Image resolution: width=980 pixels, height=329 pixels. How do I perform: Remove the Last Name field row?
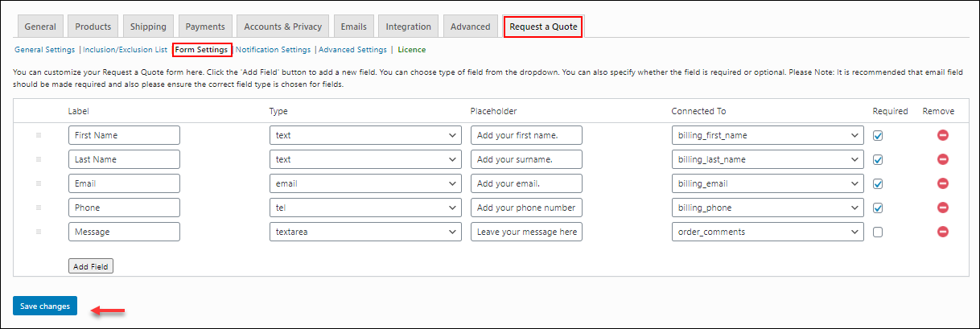(x=943, y=159)
